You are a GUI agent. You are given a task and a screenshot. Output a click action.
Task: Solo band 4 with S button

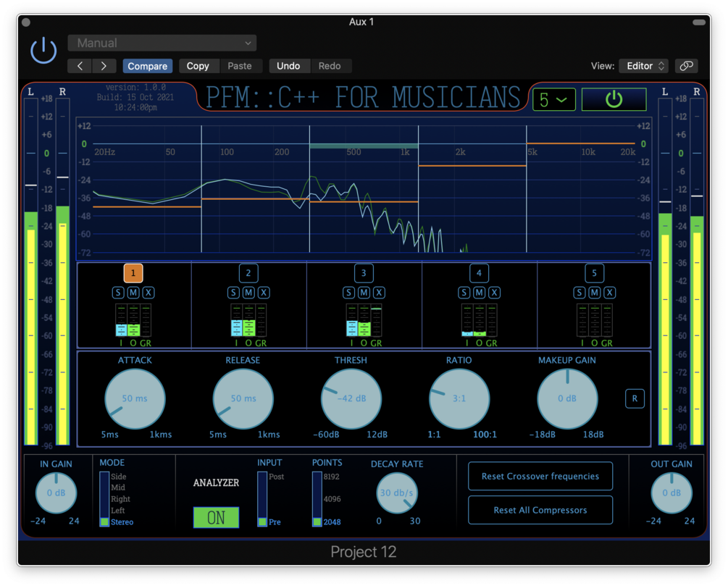(464, 293)
